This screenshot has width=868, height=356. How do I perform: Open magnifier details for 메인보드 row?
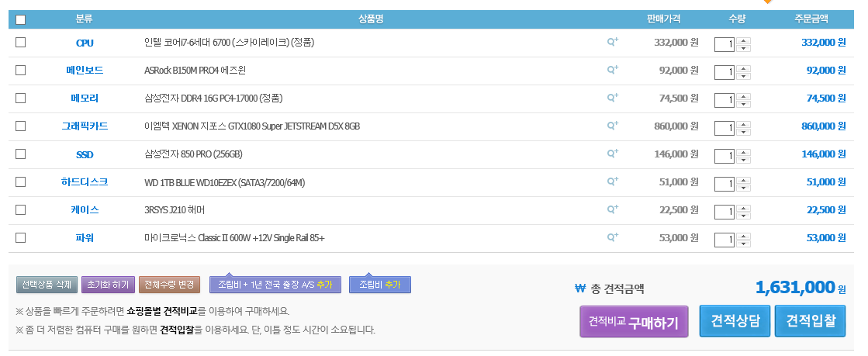click(x=612, y=70)
